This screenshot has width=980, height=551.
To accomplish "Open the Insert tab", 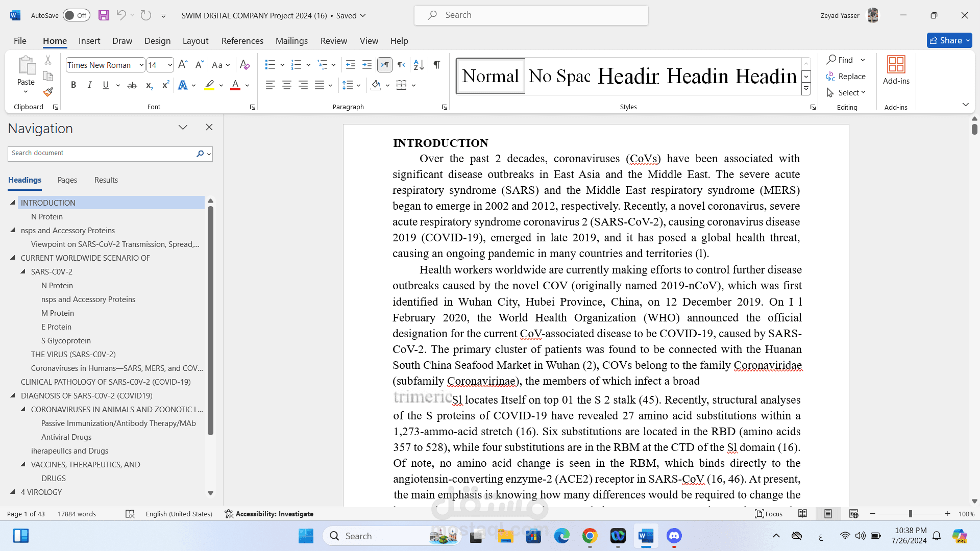I will pyautogui.click(x=89, y=41).
